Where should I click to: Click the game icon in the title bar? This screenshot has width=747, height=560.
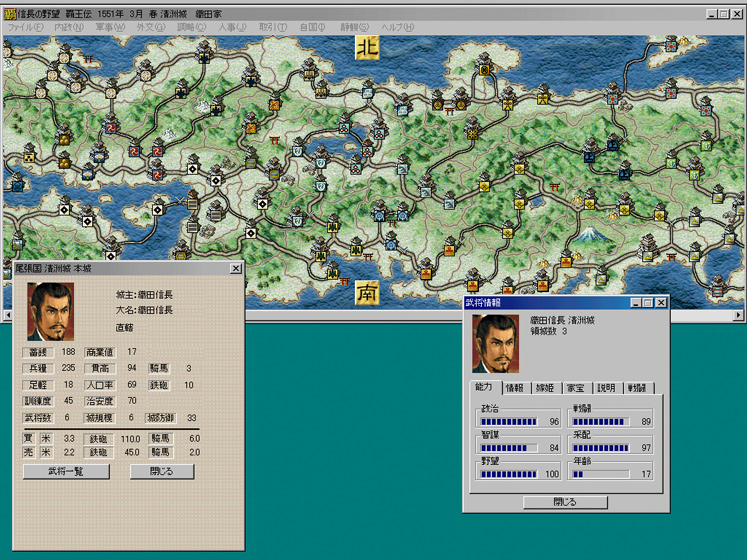[x=10, y=13]
